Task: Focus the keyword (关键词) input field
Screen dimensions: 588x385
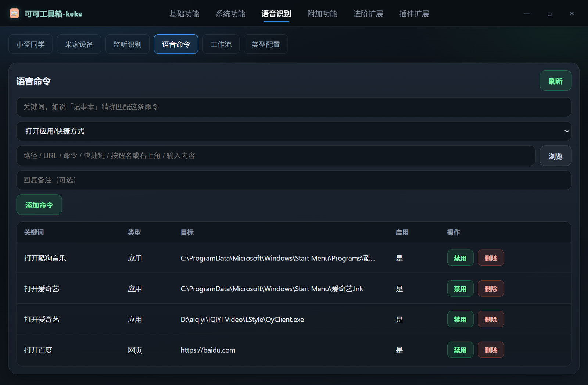Action: (x=294, y=107)
